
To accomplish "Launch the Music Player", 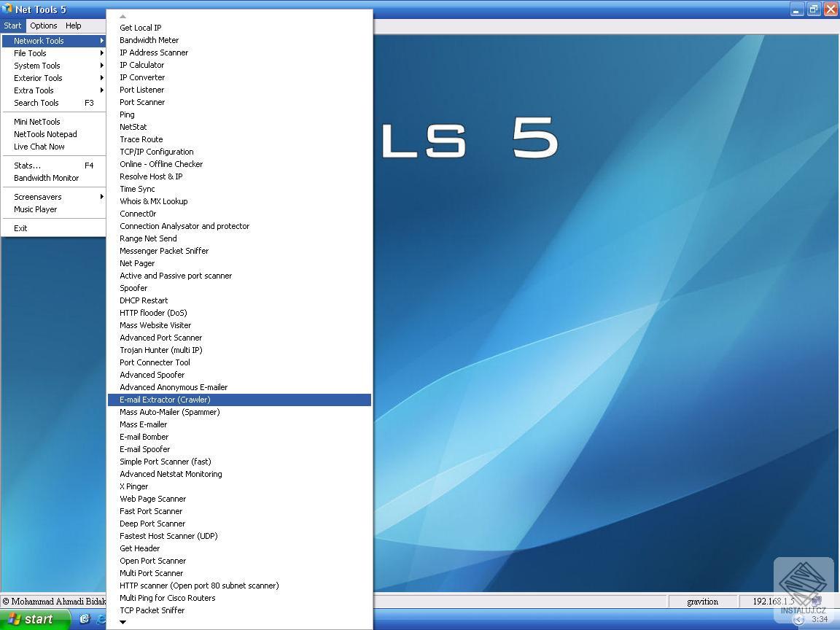I will [x=53, y=209].
